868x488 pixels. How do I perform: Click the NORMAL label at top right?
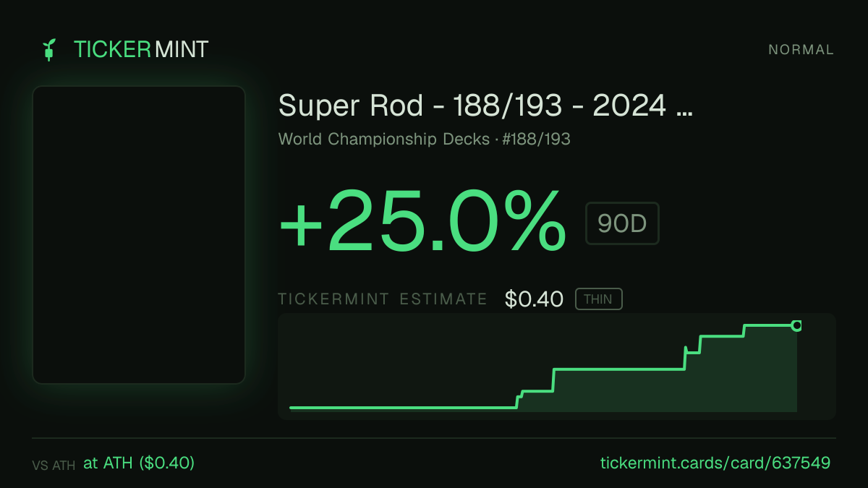[801, 50]
